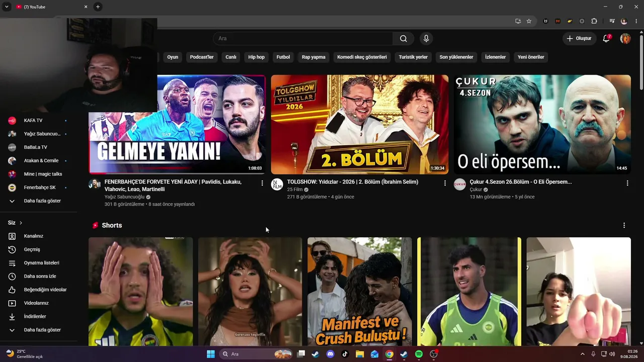Open the YouTube account avatar menu
The image size is (644, 362).
[625, 39]
